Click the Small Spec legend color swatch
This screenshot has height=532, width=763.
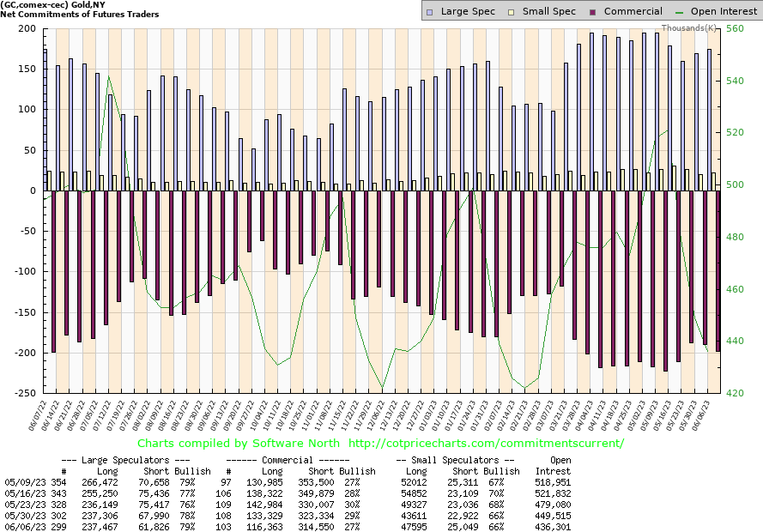[x=512, y=12]
